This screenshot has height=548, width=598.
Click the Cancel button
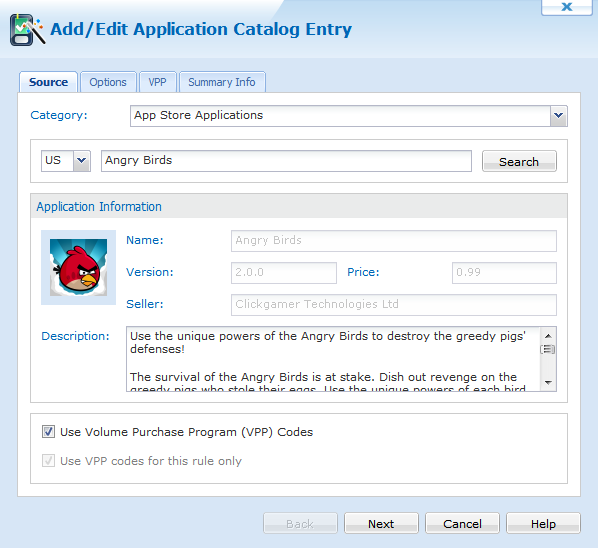tap(462, 523)
